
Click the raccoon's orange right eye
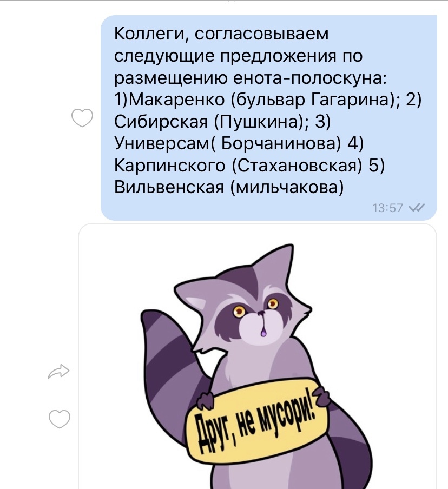pyautogui.click(x=273, y=303)
